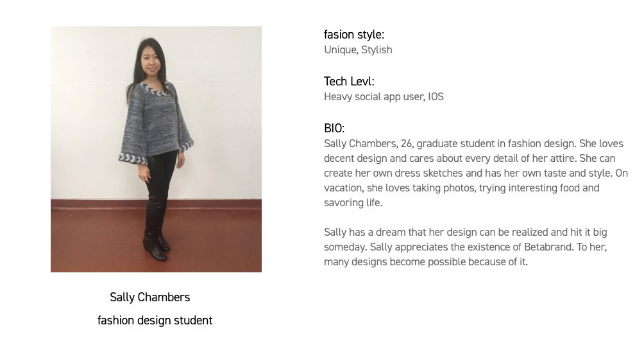The width and height of the screenshot is (644, 352).
Task: Select the 'Tech Levl:' heading
Action: [349, 82]
